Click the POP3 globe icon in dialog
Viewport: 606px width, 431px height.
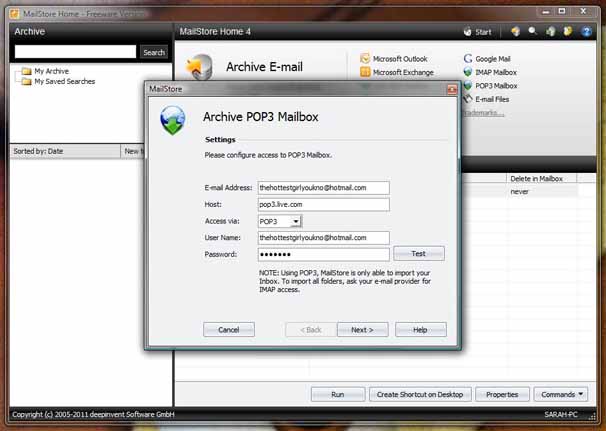coord(173,120)
